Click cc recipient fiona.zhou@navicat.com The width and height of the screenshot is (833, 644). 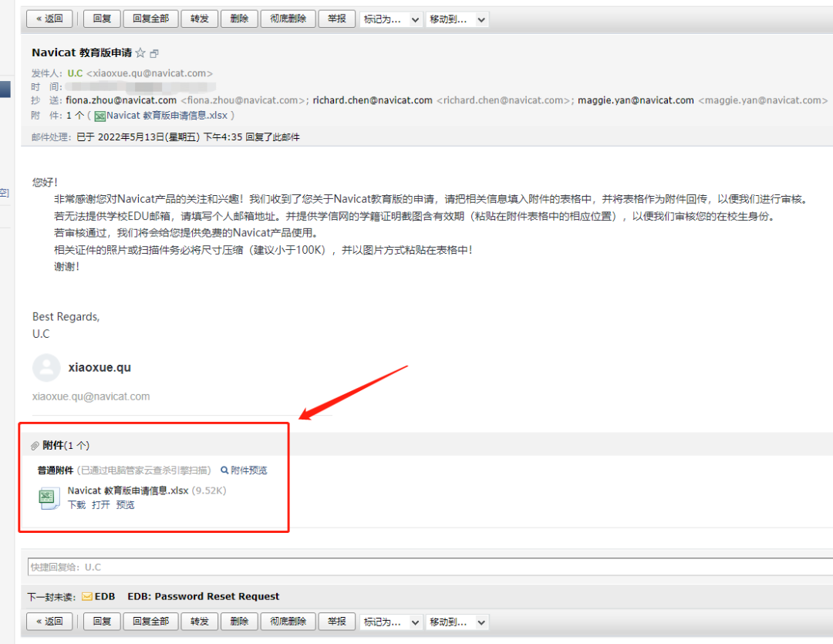coord(121,100)
